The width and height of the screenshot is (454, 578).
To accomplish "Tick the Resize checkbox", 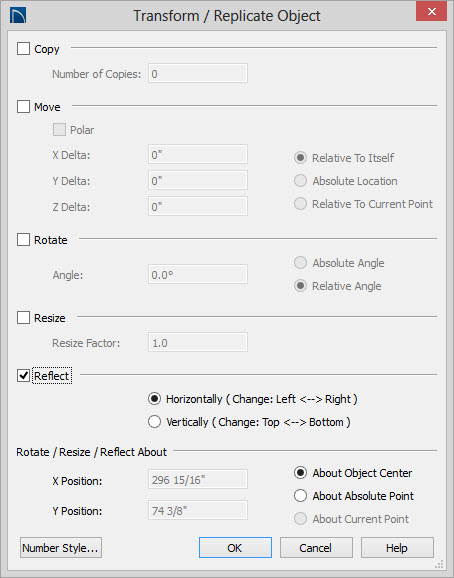I will [24, 317].
